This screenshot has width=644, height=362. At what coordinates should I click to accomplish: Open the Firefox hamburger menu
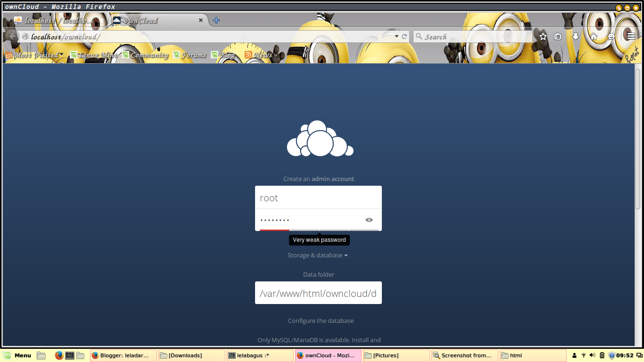631,36
